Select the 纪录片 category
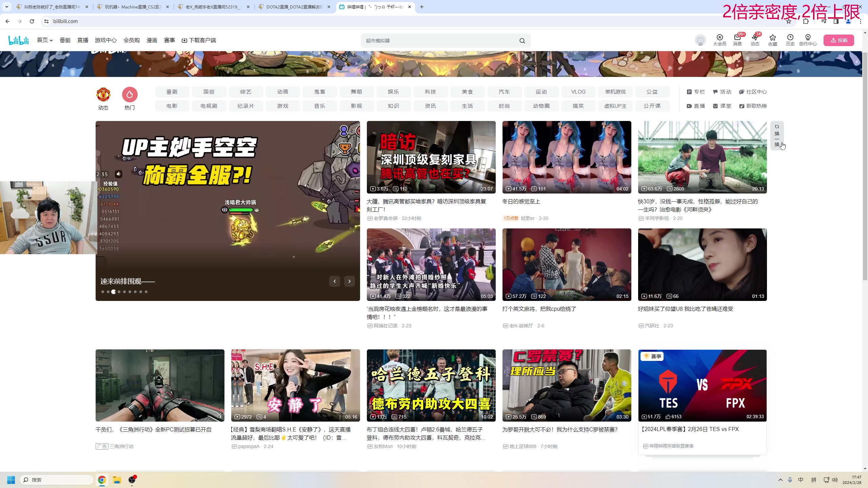The height and width of the screenshot is (488, 868). (246, 106)
